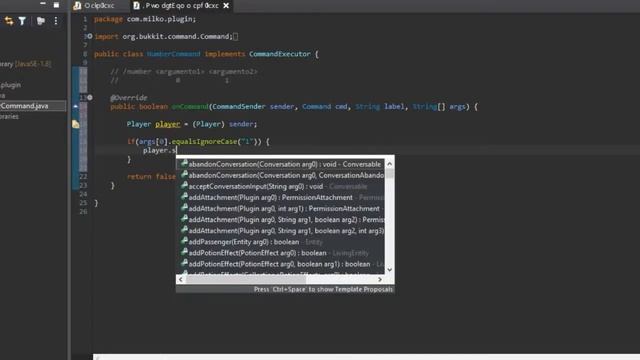Click the 'return false' statement
The height and width of the screenshot is (360, 640).
pos(151,177)
